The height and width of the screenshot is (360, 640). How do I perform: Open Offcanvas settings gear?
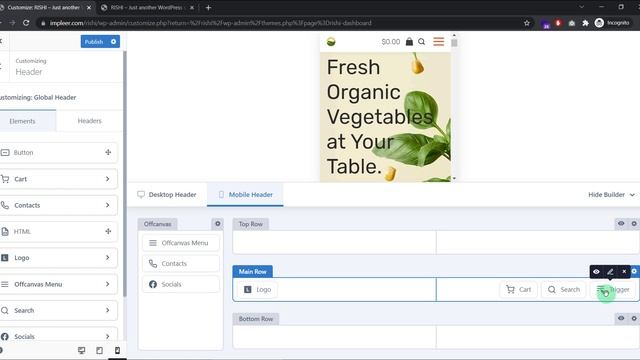218,224
